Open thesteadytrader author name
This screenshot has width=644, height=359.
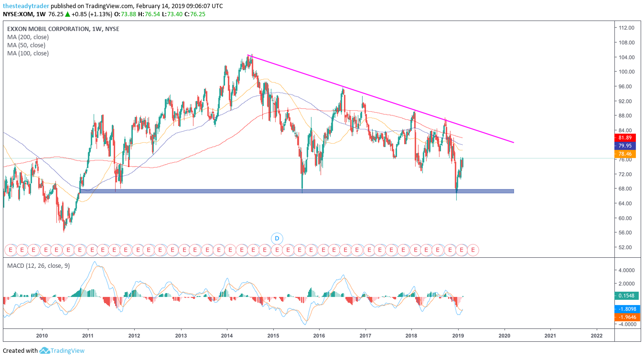click(26, 6)
